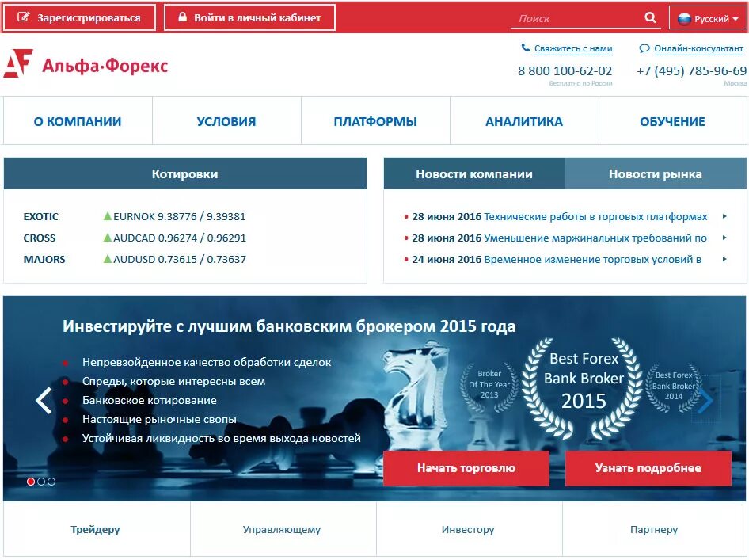Viewport: 749px width, 560px height.
Task: Switch to Новости компании tab
Action: click(474, 174)
